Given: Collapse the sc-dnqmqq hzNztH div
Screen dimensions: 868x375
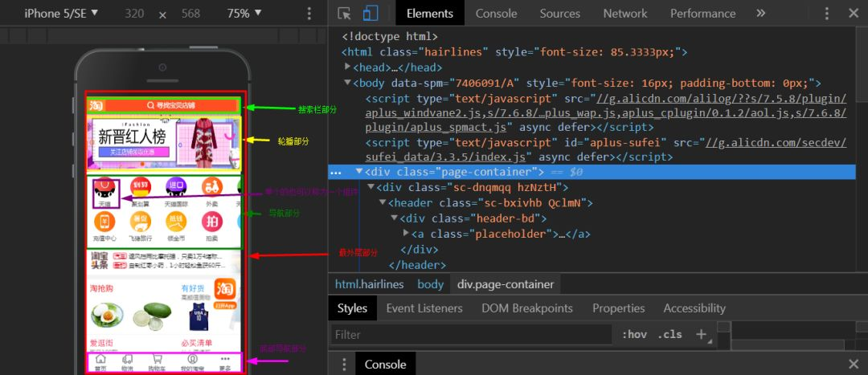Looking at the screenshot, I should point(371,187).
